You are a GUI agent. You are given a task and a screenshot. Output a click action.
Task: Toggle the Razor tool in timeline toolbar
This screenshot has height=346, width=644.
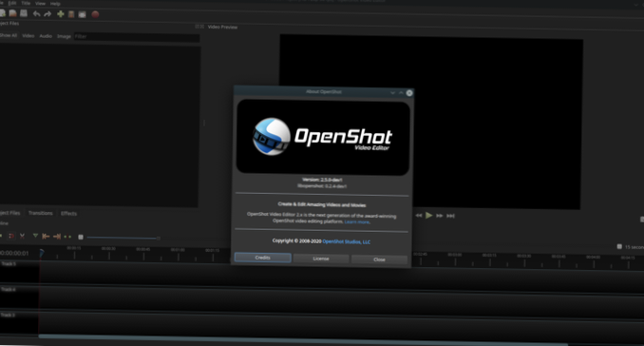22,236
